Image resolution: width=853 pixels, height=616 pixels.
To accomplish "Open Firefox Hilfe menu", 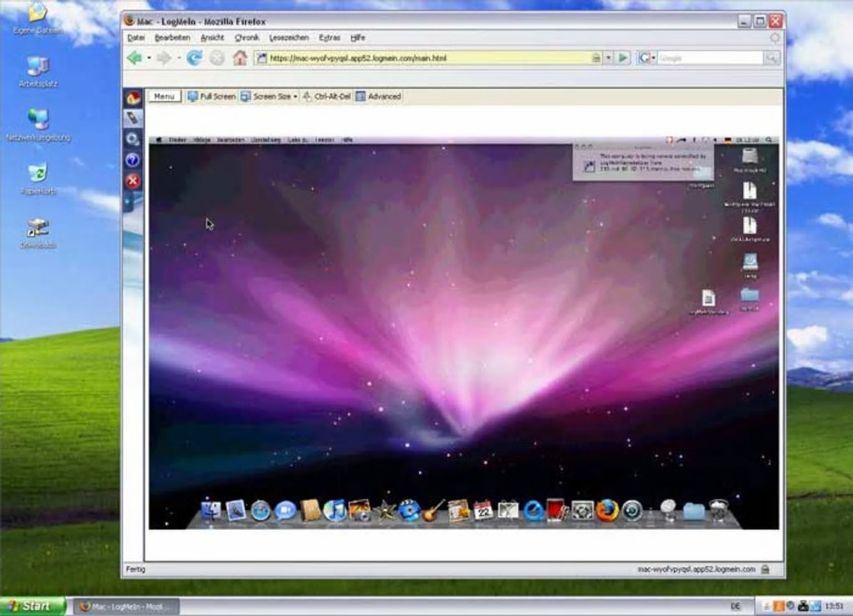I will click(x=357, y=38).
